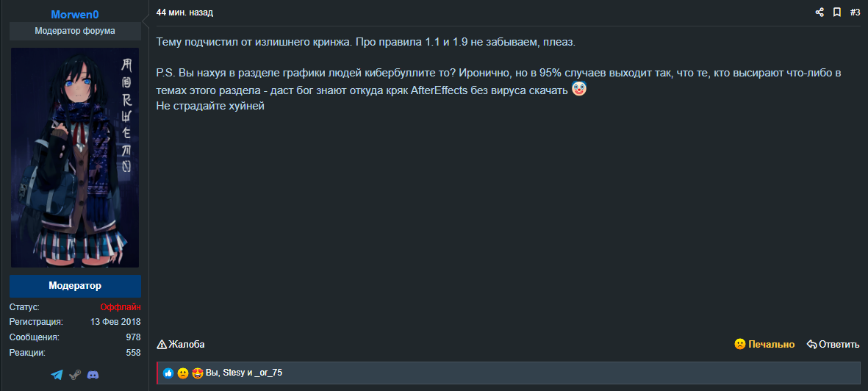Click Morwen0's avatar image
868x391 pixels.
point(75,158)
